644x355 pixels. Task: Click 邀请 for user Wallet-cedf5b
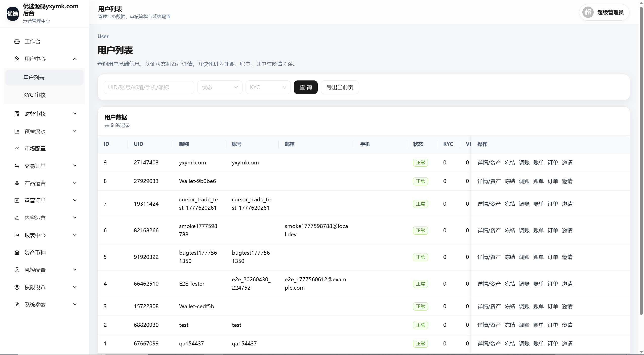[x=567, y=306]
